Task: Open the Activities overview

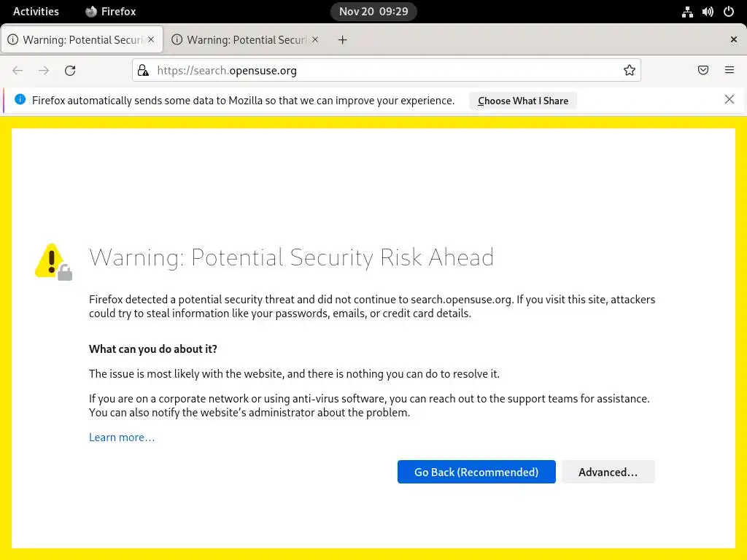Action: (x=36, y=12)
